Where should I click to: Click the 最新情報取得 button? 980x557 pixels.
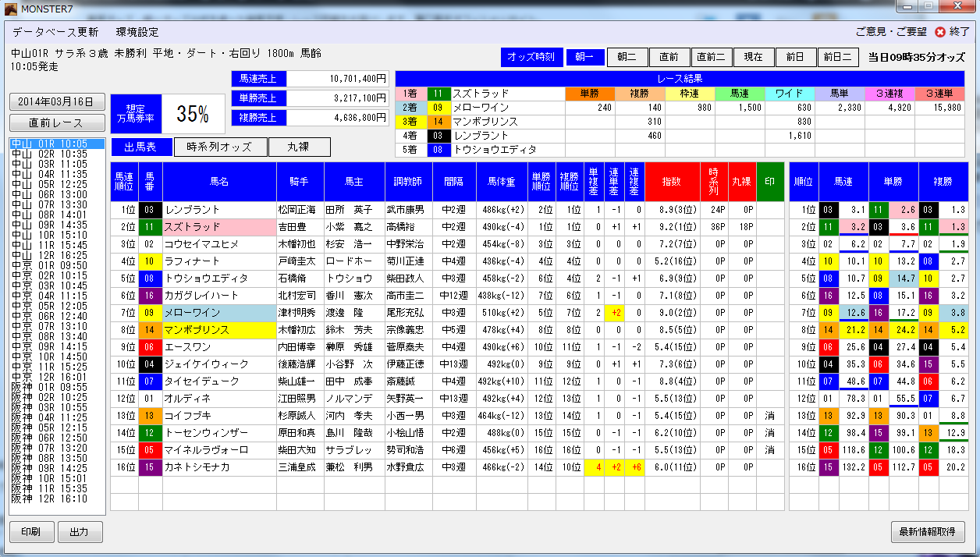pos(928,532)
